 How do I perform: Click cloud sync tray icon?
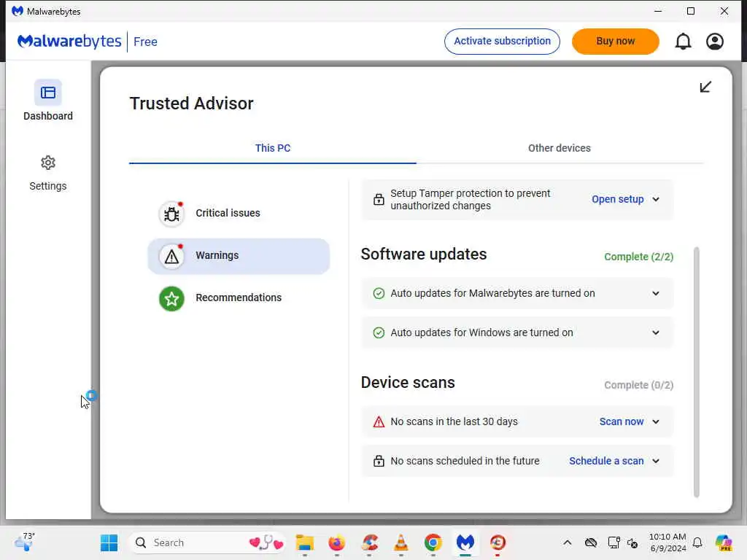591,542
